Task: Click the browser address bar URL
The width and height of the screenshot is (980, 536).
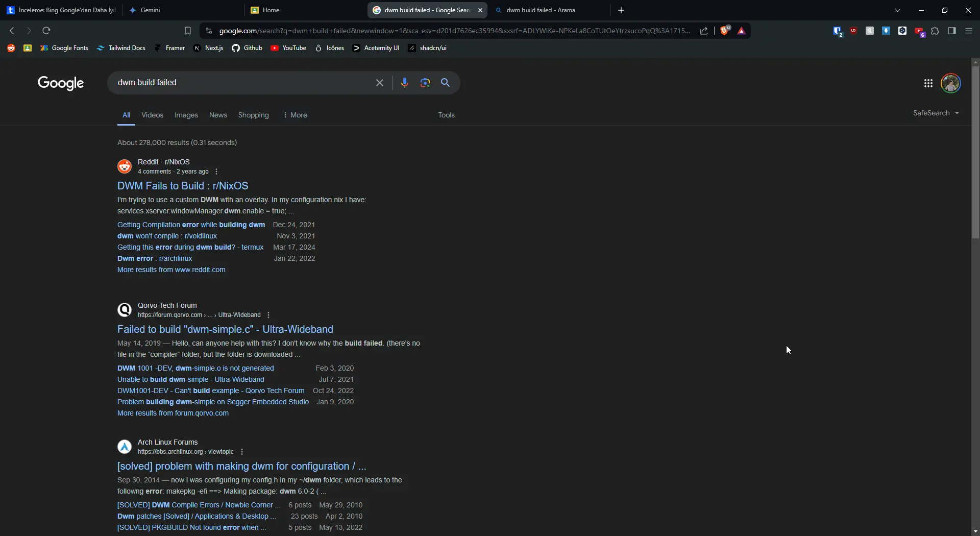Action: click(454, 31)
